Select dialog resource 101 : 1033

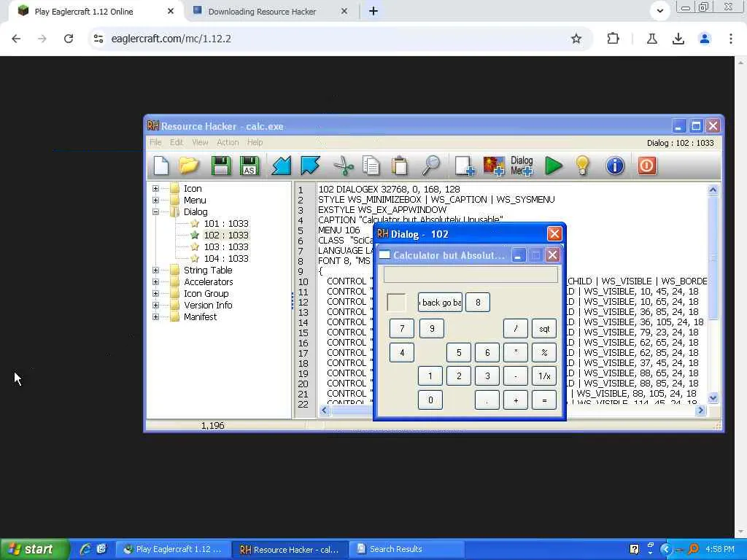pos(226,223)
